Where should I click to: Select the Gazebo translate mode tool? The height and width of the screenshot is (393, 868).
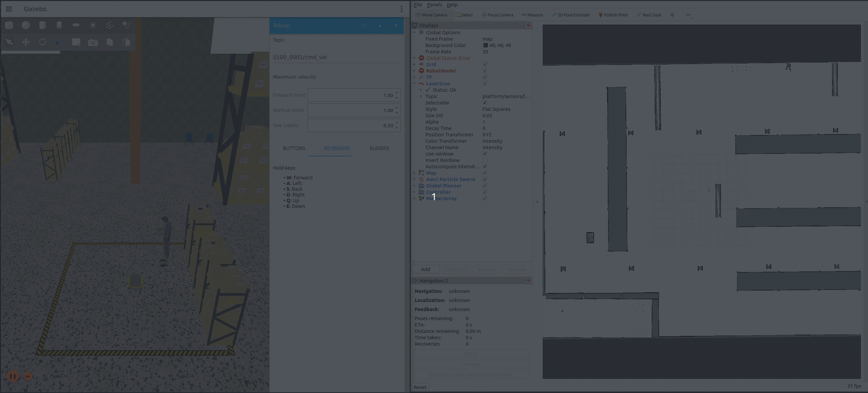pyautogui.click(x=26, y=42)
